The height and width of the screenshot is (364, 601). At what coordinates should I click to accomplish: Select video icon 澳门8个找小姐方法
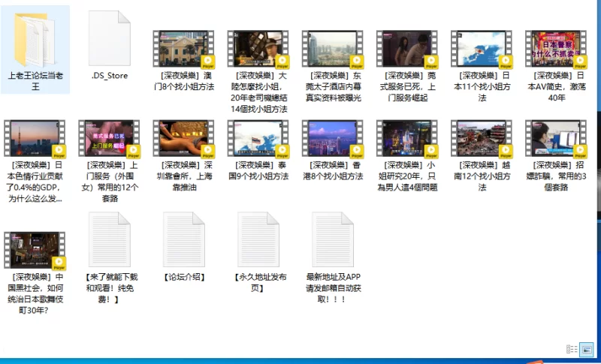coord(183,49)
